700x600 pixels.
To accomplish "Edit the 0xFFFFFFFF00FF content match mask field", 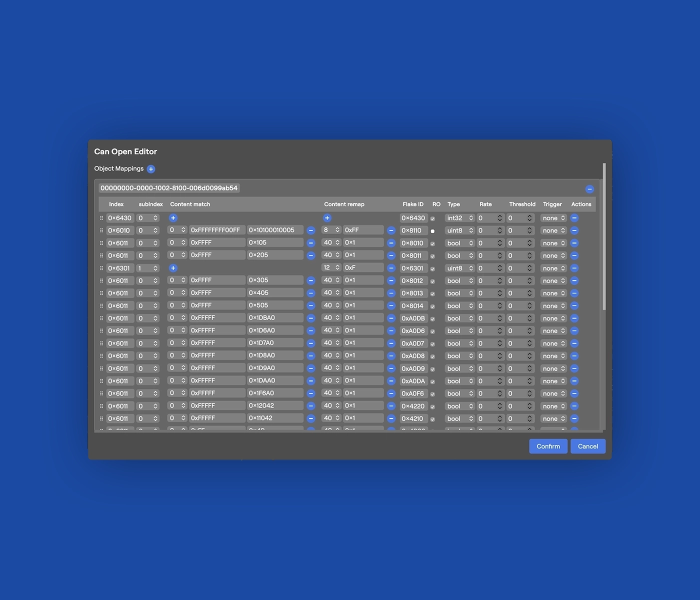I will pyautogui.click(x=216, y=230).
